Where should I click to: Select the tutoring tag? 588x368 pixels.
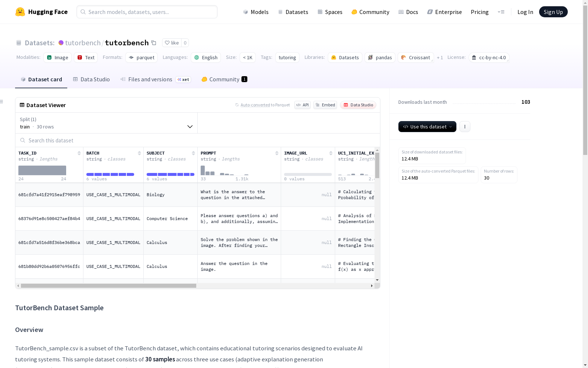tap(287, 57)
